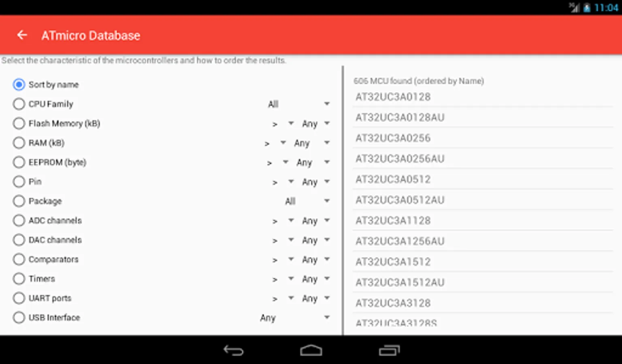Select the EEPROM (byte) radio button
Screen dimensions: 622x364
[x=19, y=162]
